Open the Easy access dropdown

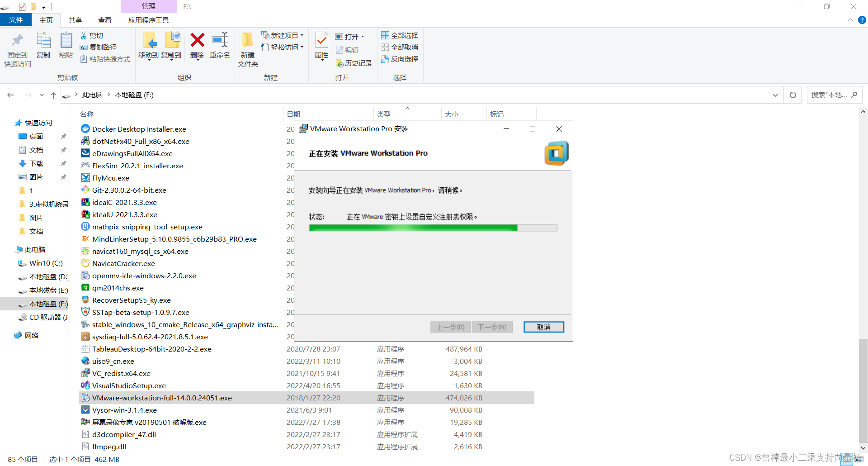click(x=283, y=47)
